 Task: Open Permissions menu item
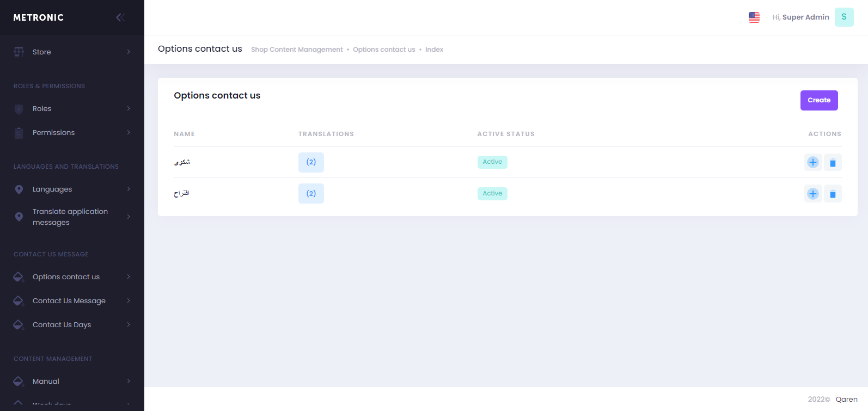click(x=53, y=132)
